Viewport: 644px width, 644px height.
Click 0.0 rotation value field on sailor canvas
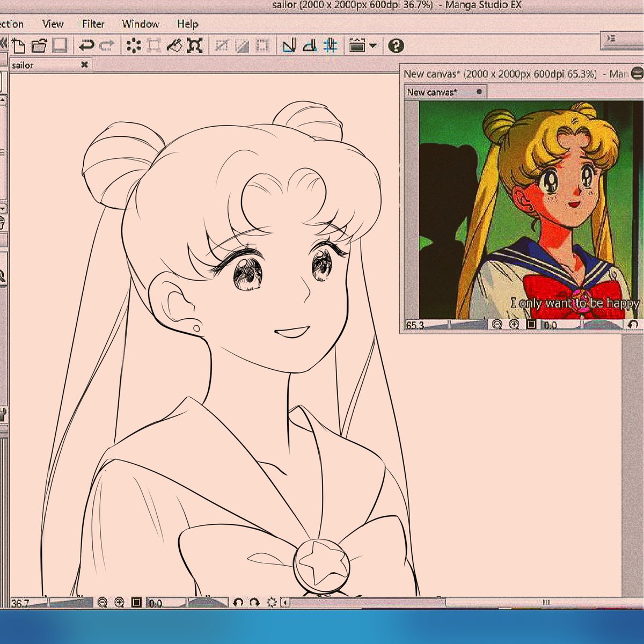click(x=156, y=603)
